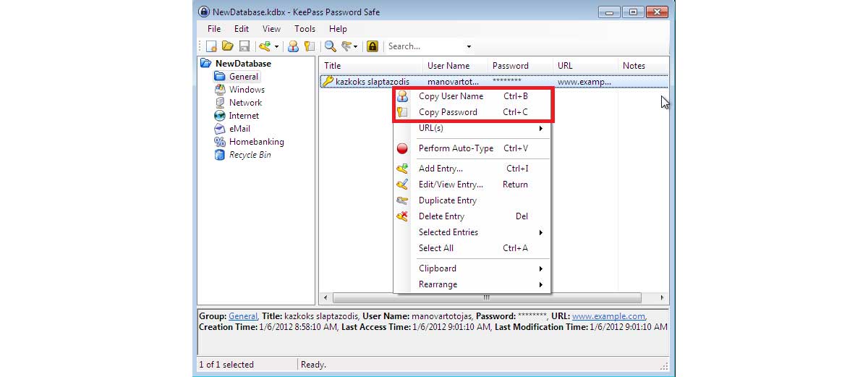Click the New Database toolbar icon
Viewport: 868px width, 377px height.
coord(212,46)
